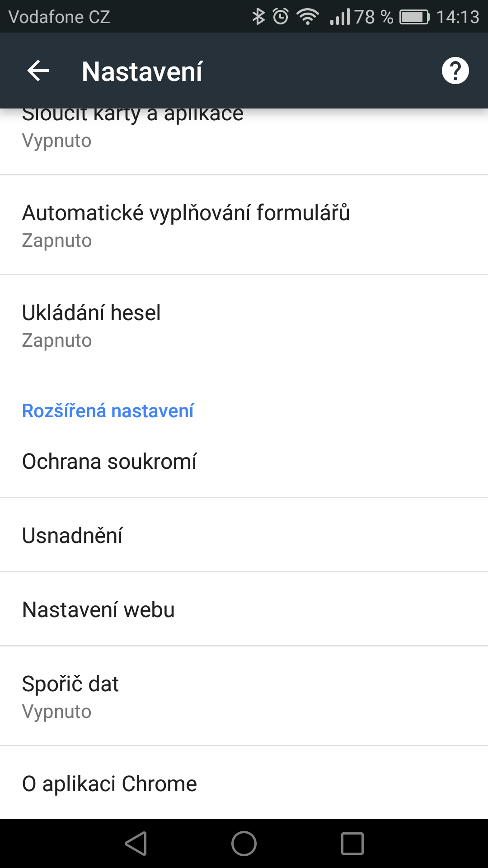Open Spořič dat data saver setting
The image size is (488, 868).
pyautogui.click(x=244, y=696)
